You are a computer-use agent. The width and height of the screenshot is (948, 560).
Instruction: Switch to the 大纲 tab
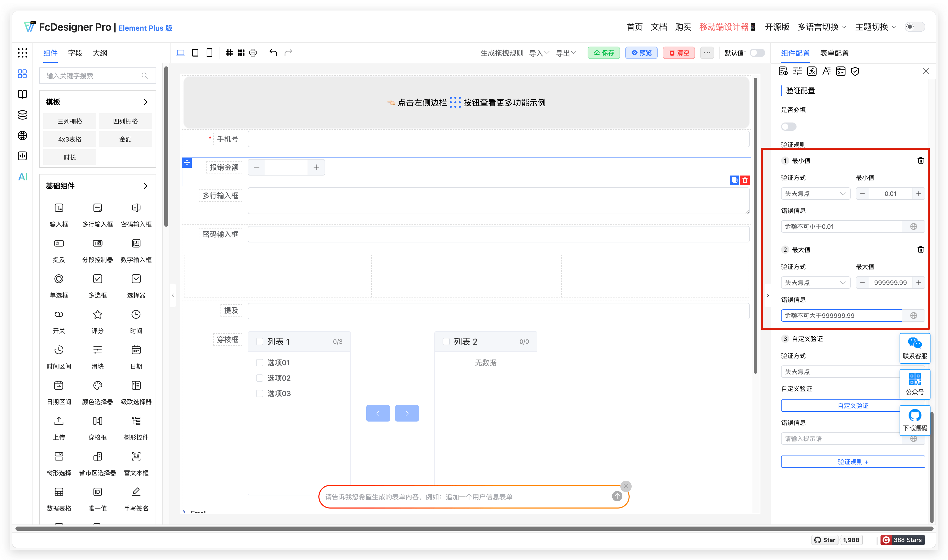pyautogui.click(x=100, y=53)
